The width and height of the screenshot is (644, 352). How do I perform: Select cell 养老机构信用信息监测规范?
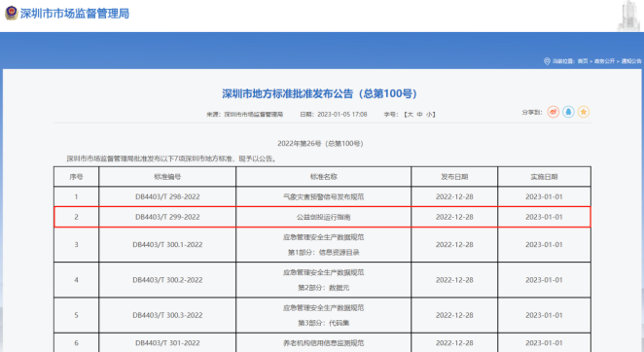(324, 343)
